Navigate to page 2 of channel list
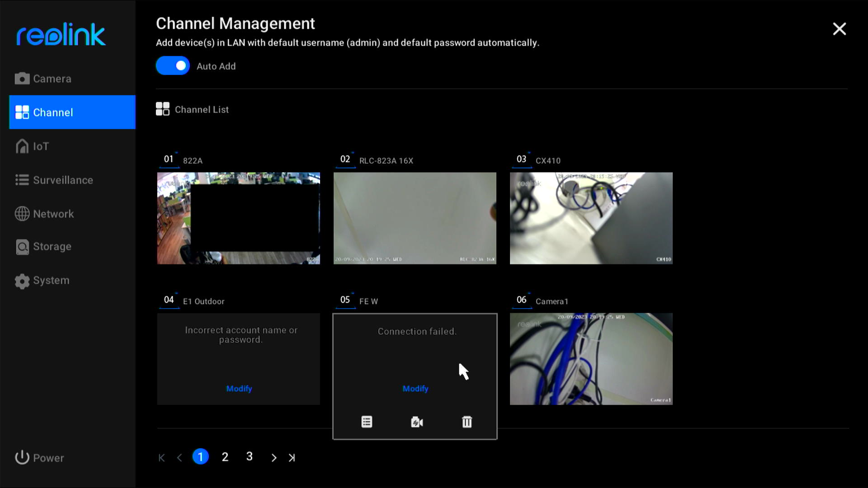Image resolution: width=868 pixels, height=488 pixels. (x=225, y=456)
